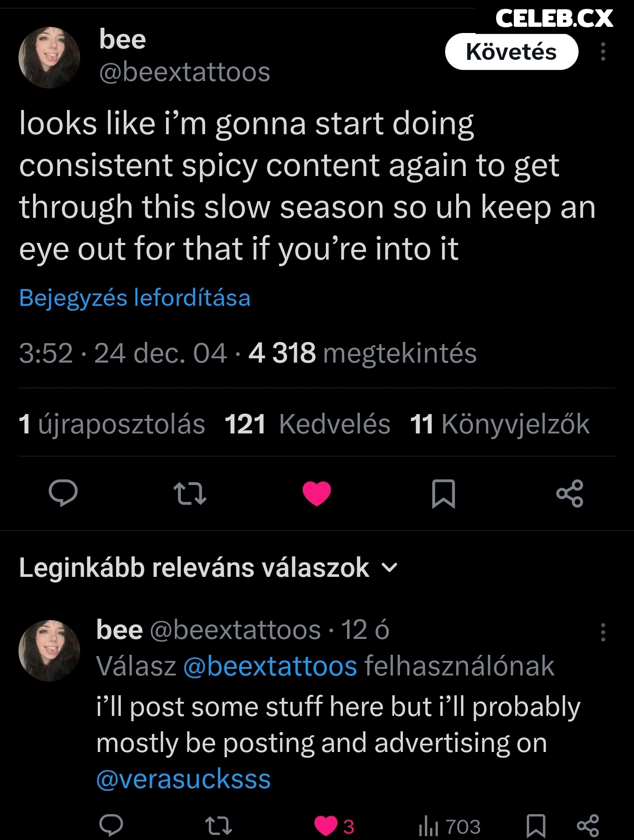
Task: Repost the main tweet
Action: [190, 493]
